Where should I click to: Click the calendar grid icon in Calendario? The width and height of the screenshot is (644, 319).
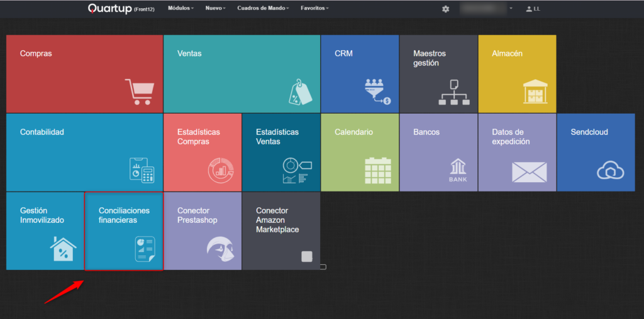pyautogui.click(x=378, y=170)
